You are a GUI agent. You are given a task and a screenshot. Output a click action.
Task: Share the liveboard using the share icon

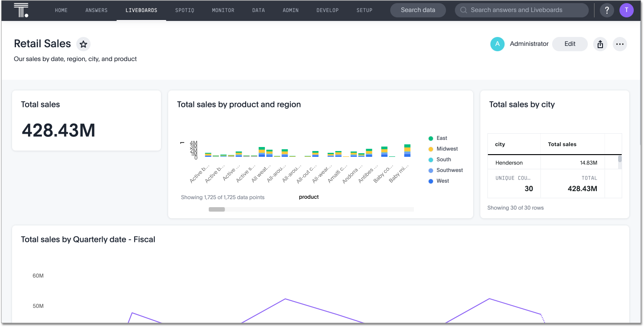coord(600,44)
